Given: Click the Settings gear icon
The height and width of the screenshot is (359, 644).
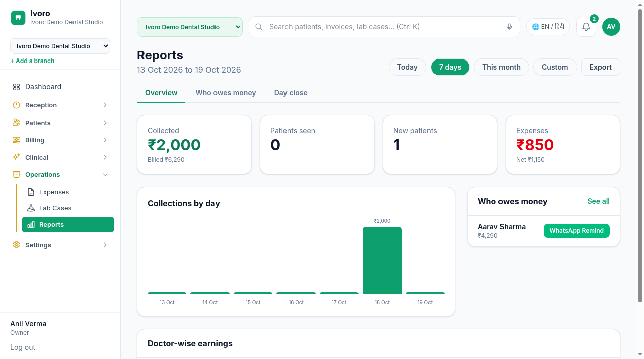Looking at the screenshot, I should click(x=16, y=245).
